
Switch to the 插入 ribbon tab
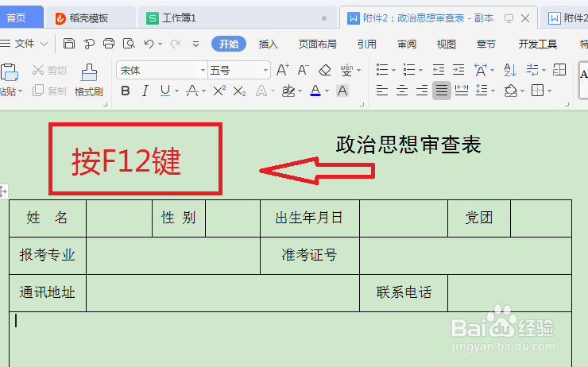pos(268,44)
